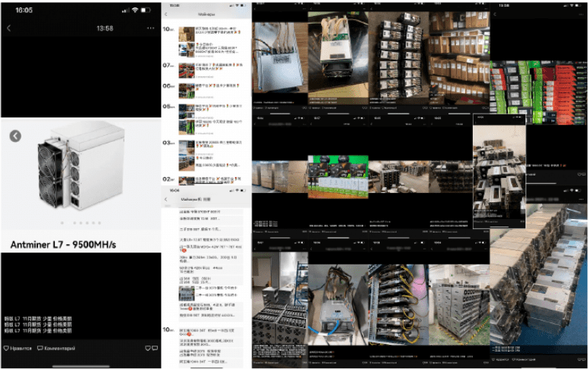Select the first carousel page dot
Viewport: 588px width, 370px height.
(63, 223)
